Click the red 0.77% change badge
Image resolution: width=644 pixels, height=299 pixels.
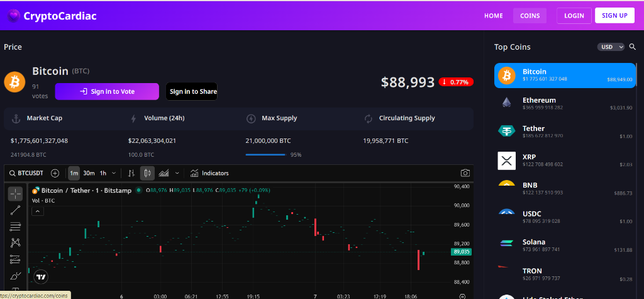pos(456,82)
